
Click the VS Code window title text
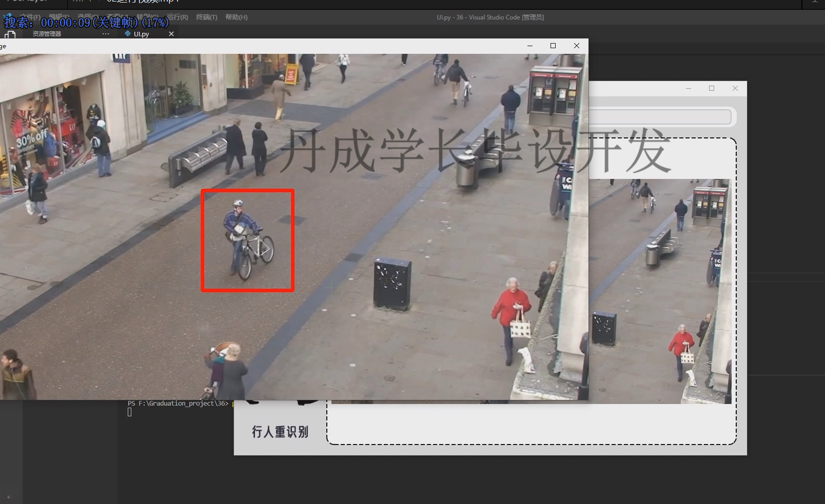point(490,17)
